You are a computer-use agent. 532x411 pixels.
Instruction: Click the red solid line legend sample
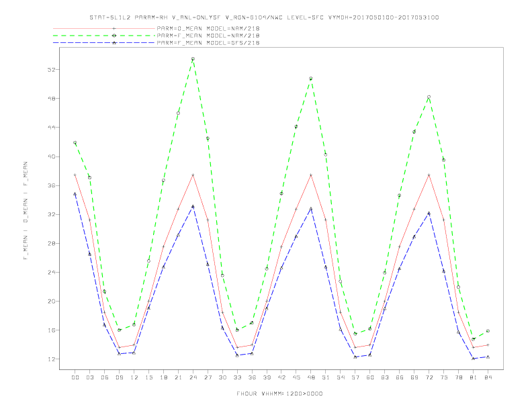click(104, 29)
